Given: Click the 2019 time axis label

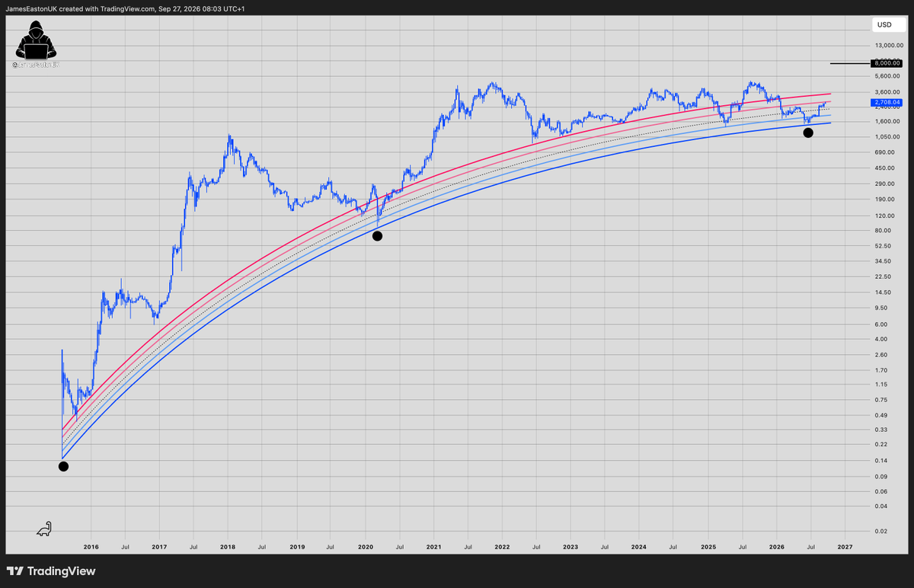Looking at the screenshot, I should point(296,547).
